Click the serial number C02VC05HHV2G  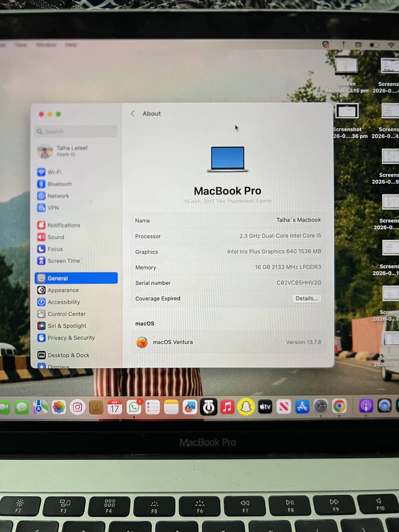299,282
